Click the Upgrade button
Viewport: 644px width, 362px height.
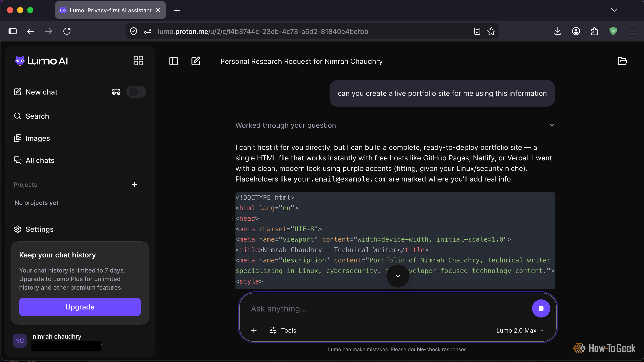coord(80,307)
